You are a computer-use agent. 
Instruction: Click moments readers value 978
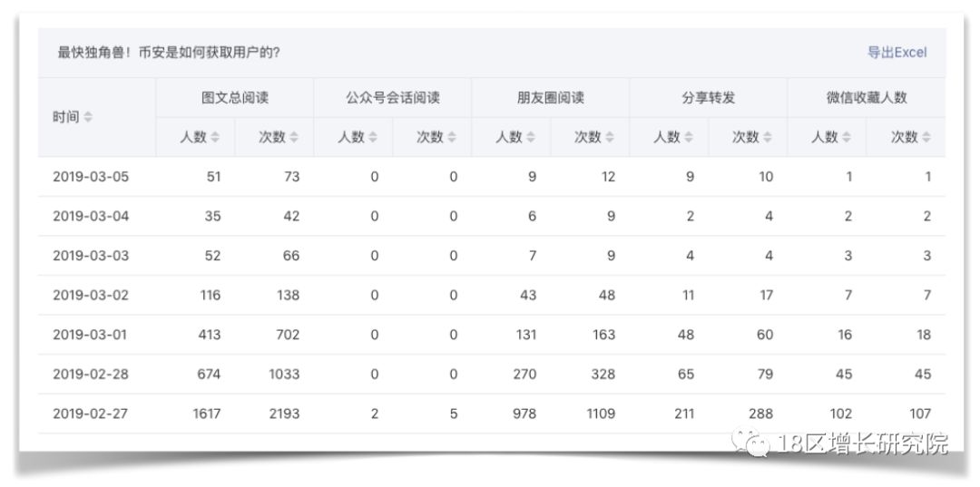[x=524, y=414]
